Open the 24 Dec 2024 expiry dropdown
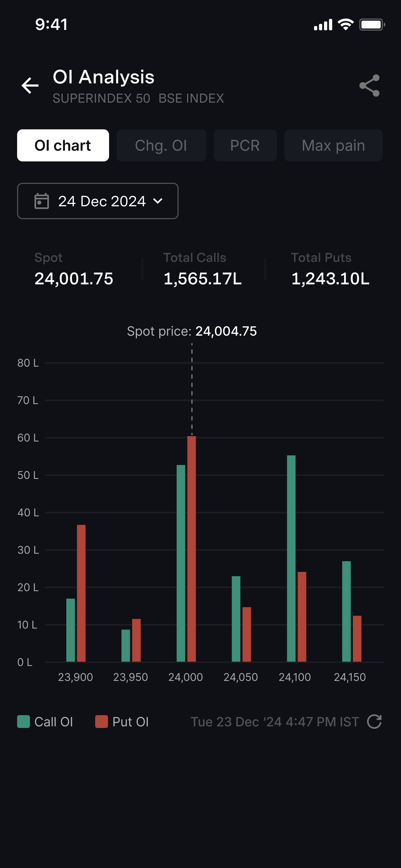This screenshot has width=401, height=868. pyautogui.click(x=98, y=201)
